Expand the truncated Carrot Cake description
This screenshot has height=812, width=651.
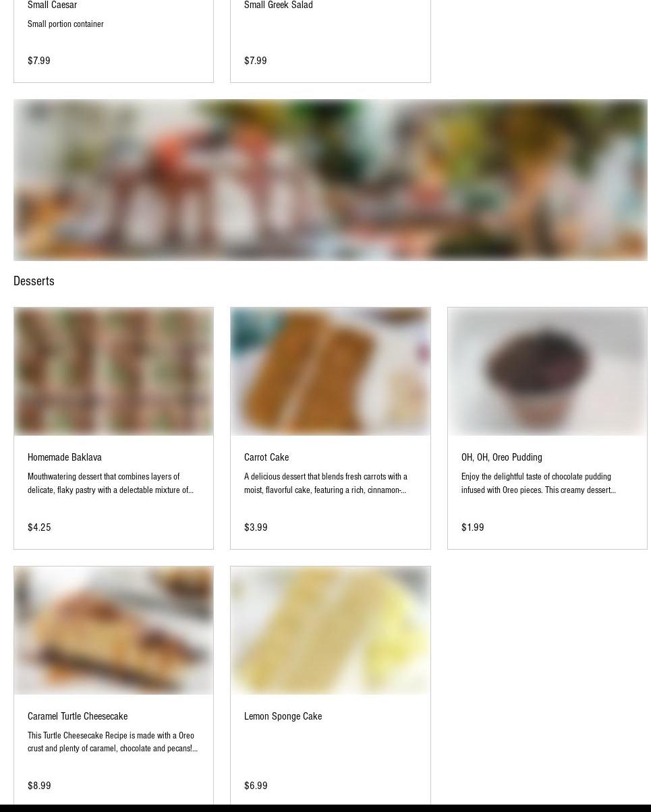[x=326, y=484]
